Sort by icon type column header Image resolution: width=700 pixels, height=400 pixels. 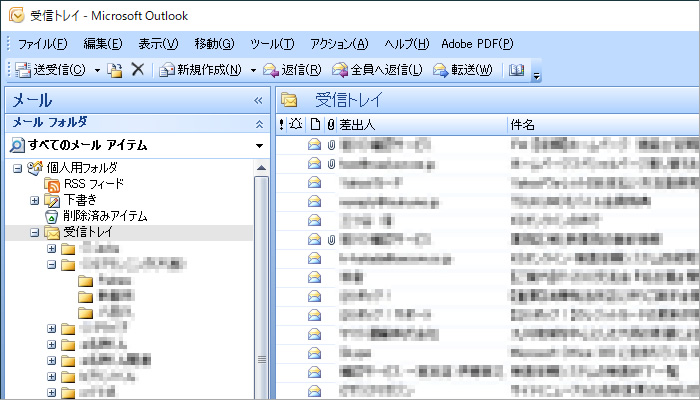[x=315, y=125]
